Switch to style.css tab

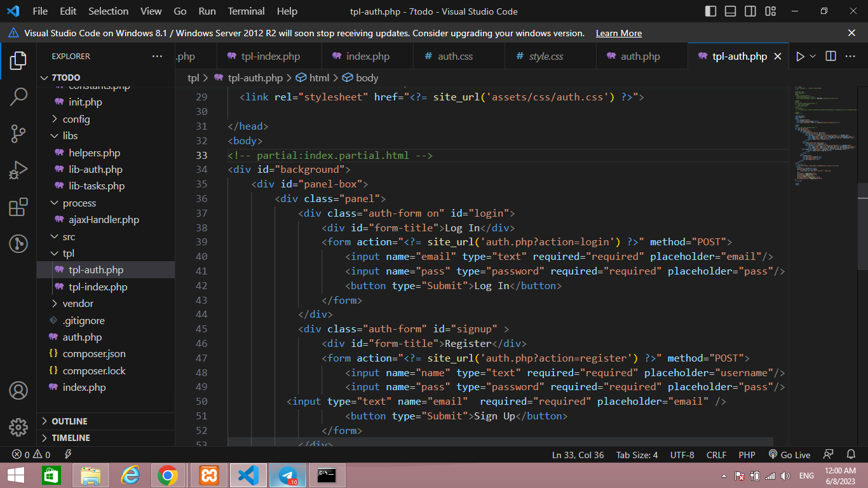point(546,57)
